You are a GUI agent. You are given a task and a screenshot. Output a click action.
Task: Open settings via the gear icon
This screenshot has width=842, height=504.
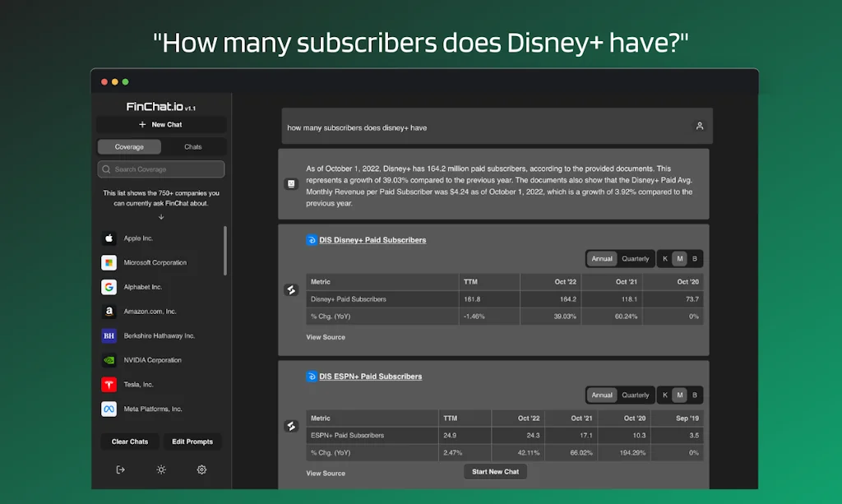coord(201,469)
